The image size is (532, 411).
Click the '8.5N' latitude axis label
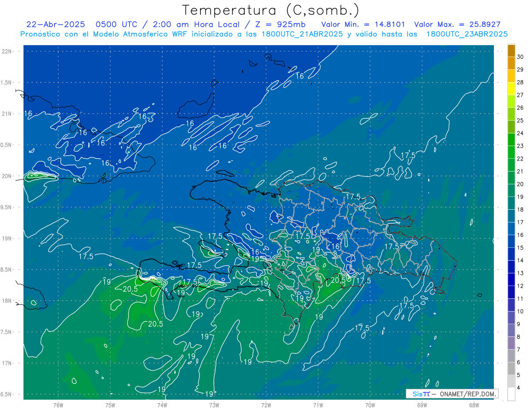click(x=7, y=270)
